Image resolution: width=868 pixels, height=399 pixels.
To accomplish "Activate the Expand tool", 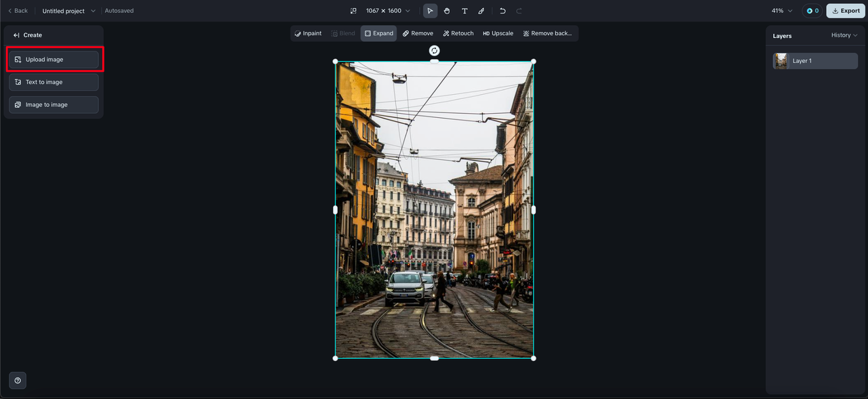I will tap(378, 33).
